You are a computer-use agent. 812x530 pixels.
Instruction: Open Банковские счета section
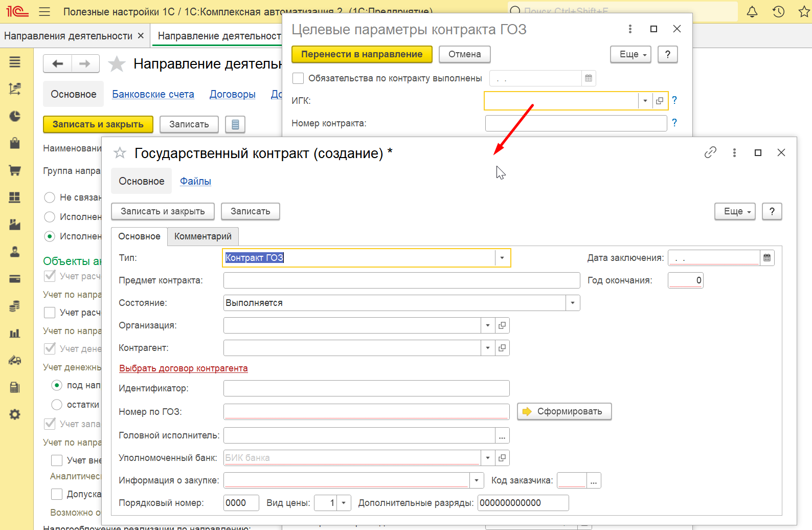153,94
